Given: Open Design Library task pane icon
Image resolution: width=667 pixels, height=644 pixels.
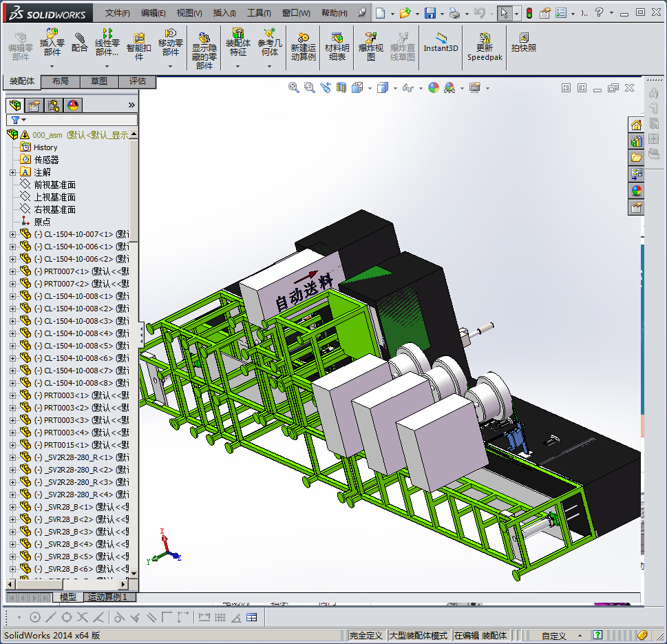Looking at the screenshot, I should [636, 141].
